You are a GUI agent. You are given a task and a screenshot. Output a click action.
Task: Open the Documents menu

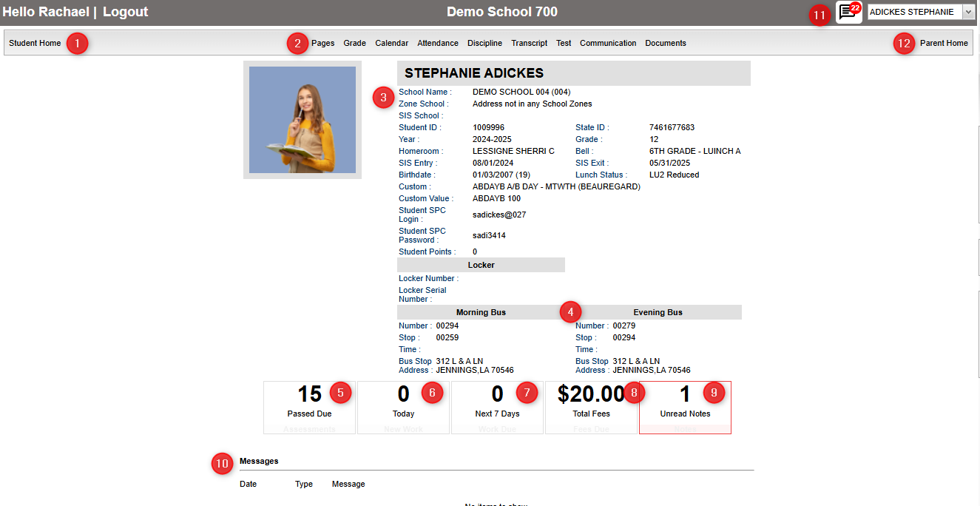point(666,43)
